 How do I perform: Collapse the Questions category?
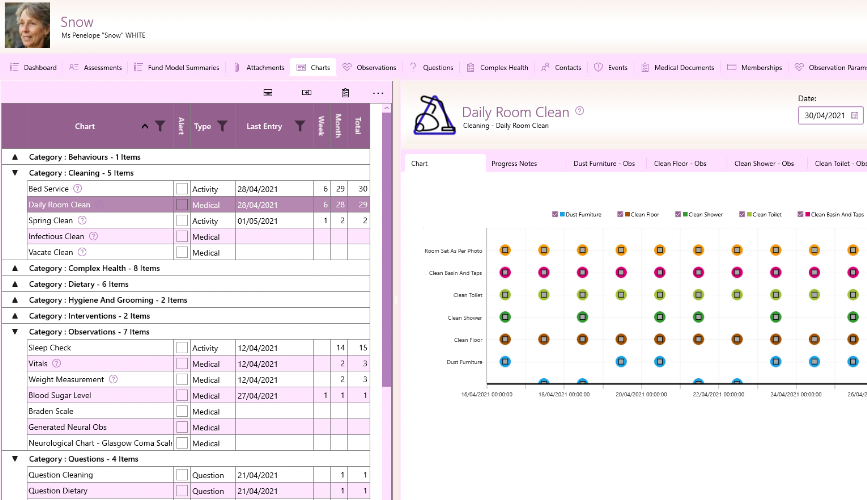tap(15, 459)
